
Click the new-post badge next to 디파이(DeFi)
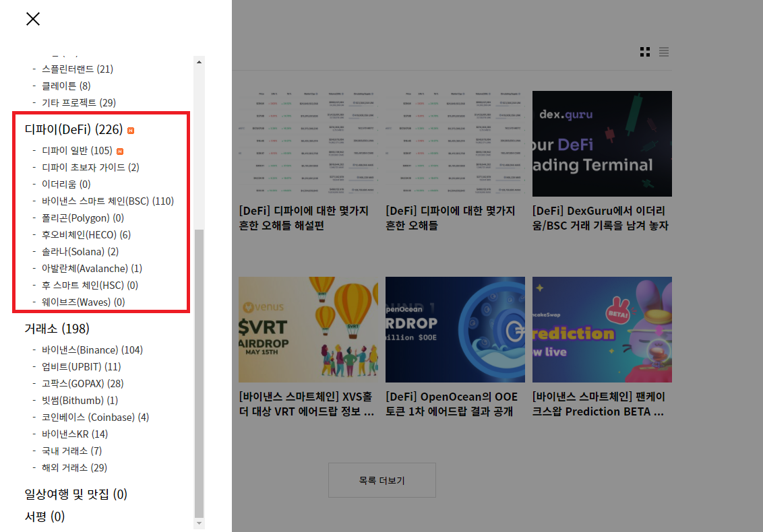coord(130,131)
